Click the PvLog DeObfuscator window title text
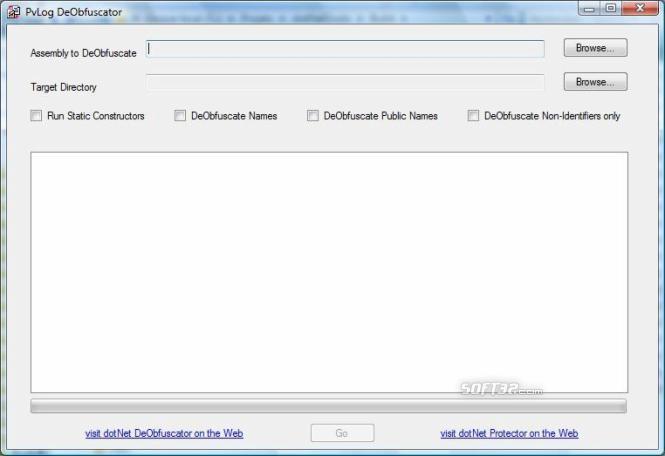665x456 pixels. (x=73, y=12)
